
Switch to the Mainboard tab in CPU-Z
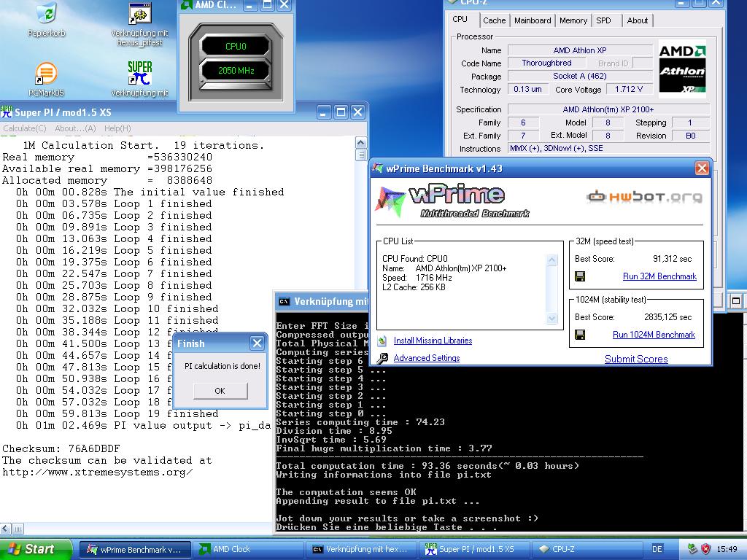(532, 20)
